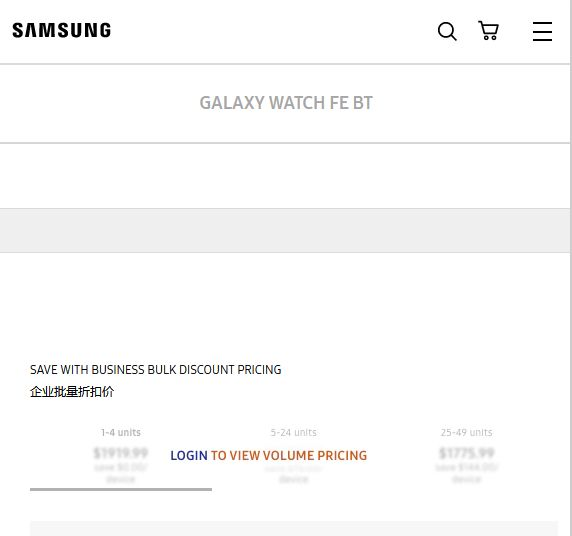Screen dimensions: 572x536
Task: Click the LOGIN link
Action: tap(189, 455)
